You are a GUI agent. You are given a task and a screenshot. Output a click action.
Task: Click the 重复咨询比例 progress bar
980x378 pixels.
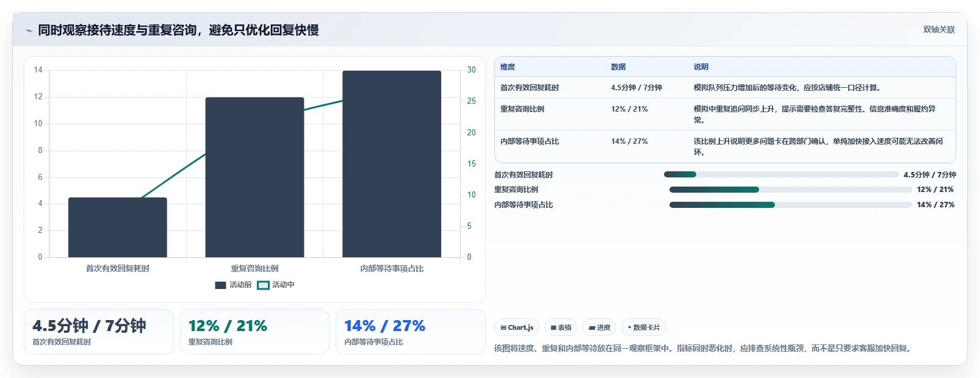(x=790, y=190)
